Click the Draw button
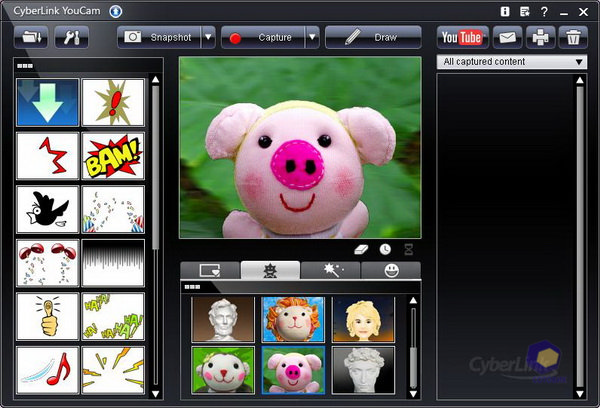The width and height of the screenshot is (600, 408). click(x=373, y=38)
